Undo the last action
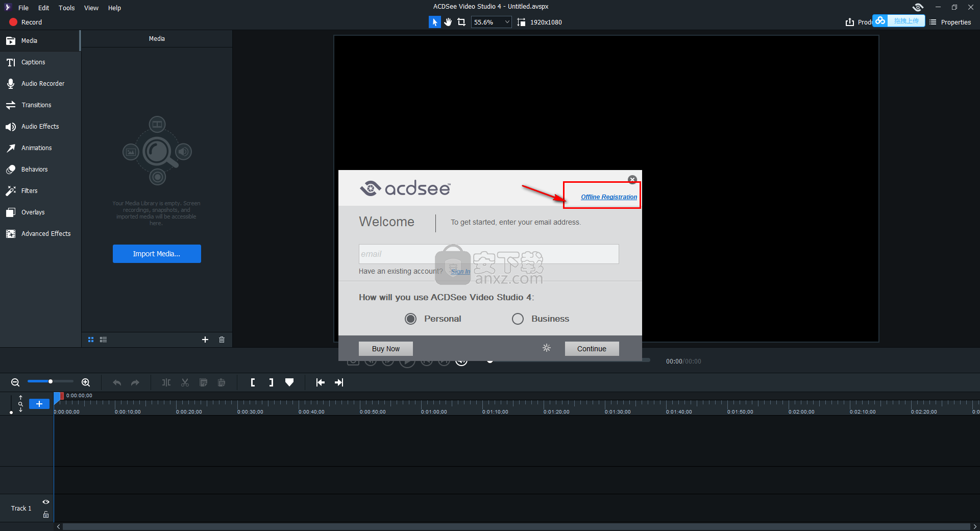Viewport: 980px width, 531px height. (117, 382)
